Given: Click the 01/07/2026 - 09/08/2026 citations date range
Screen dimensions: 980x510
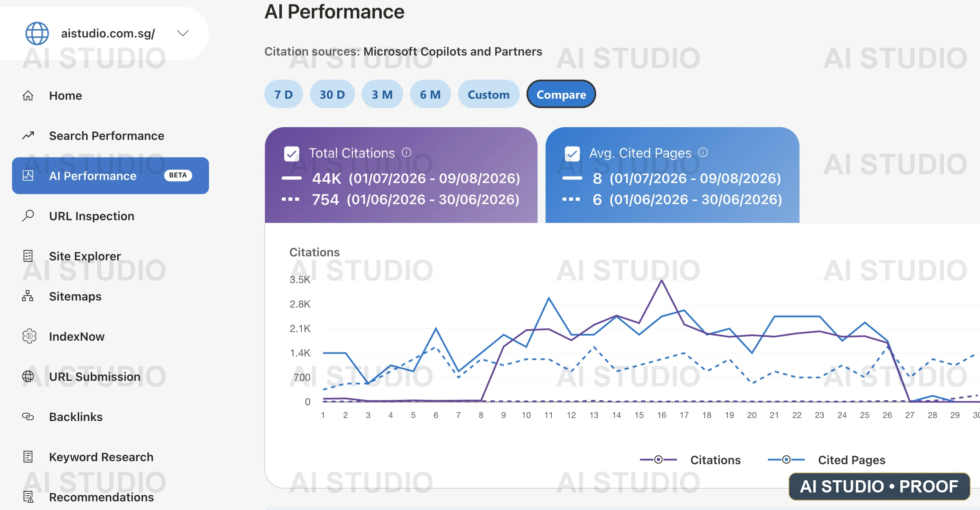Looking at the screenshot, I should pos(434,178).
